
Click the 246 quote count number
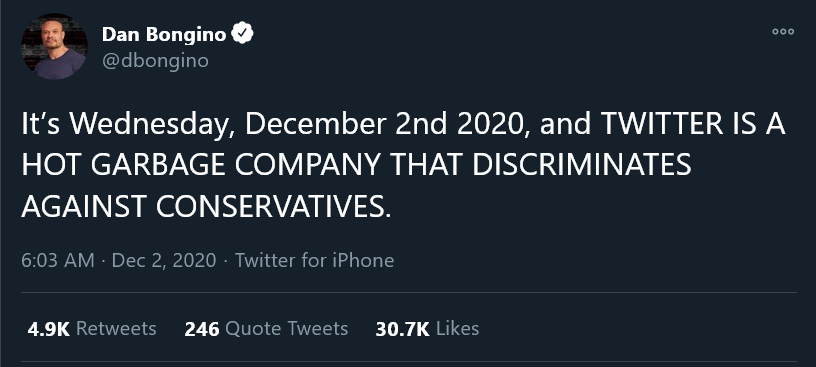pos(202,329)
